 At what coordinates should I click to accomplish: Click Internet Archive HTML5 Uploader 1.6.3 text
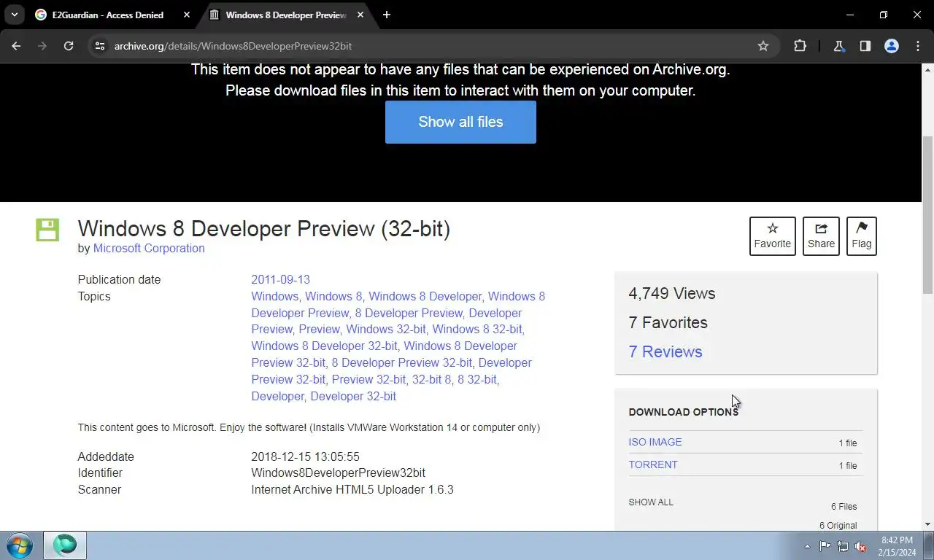click(x=352, y=489)
